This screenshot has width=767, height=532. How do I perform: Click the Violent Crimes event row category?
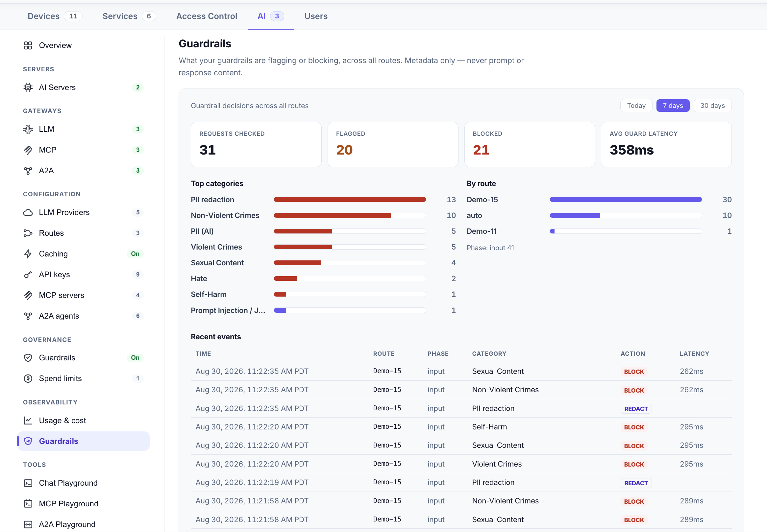pyautogui.click(x=497, y=464)
